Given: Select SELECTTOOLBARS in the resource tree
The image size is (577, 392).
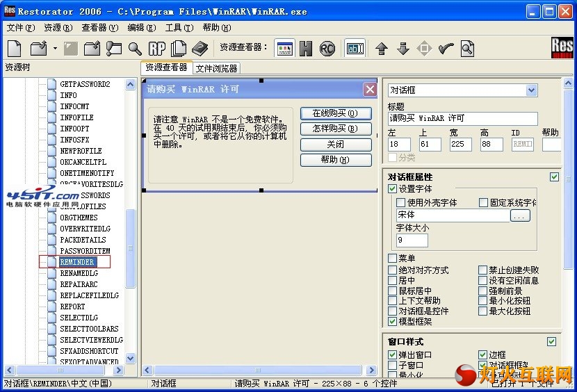Looking at the screenshot, I should (x=89, y=329).
